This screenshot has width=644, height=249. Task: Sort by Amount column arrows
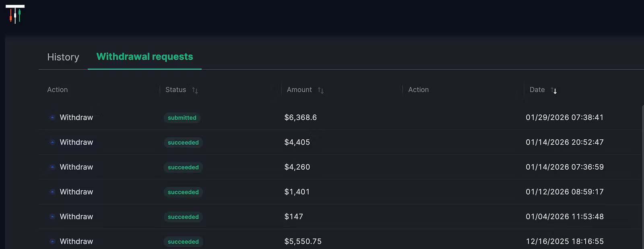(321, 90)
